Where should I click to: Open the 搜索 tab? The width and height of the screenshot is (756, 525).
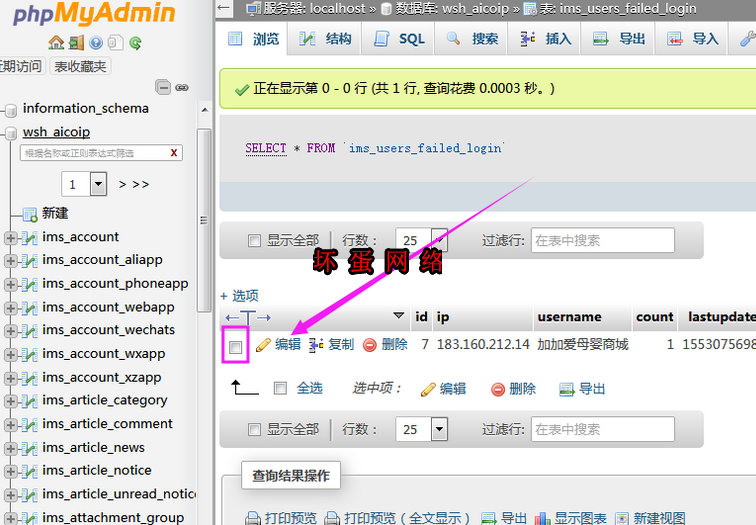[471, 39]
